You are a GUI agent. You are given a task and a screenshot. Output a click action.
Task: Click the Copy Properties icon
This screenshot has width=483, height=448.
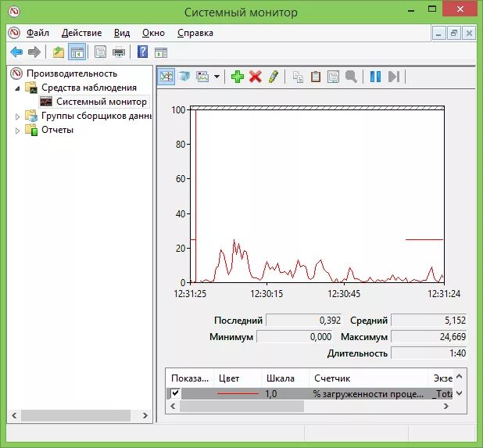click(x=298, y=77)
